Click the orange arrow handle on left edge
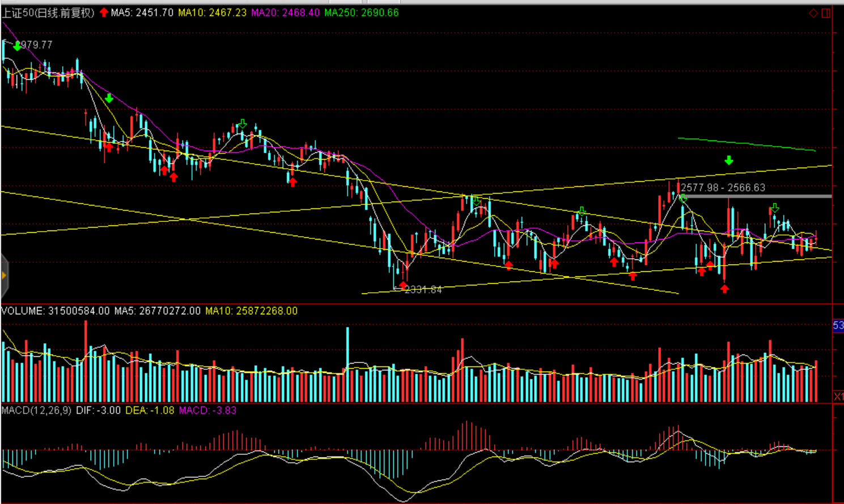The image size is (844, 504). point(4,276)
